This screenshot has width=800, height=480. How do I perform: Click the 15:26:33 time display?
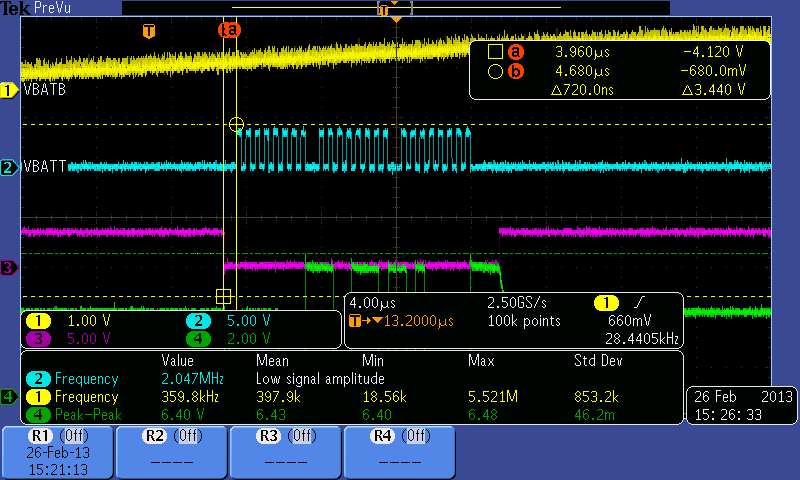(x=728, y=415)
